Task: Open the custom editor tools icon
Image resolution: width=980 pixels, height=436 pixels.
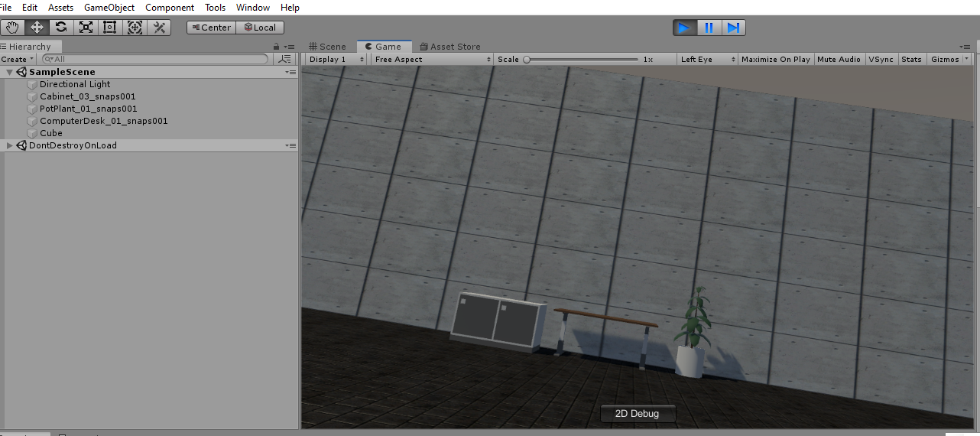Action: [x=159, y=27]
